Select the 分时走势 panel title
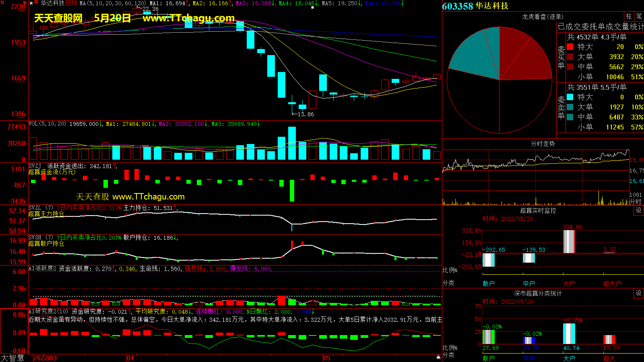This screenshot has height=362, width=644. (543, 144)
